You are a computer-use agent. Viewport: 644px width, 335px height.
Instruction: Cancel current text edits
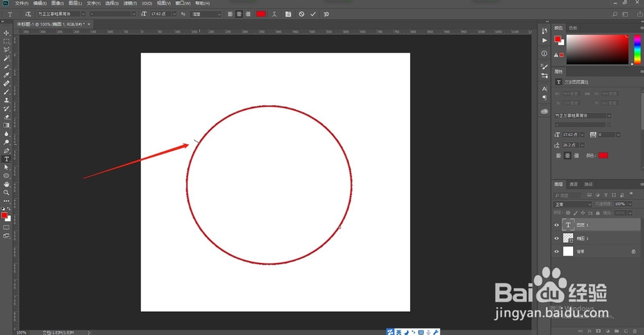(x=301, y=14)
